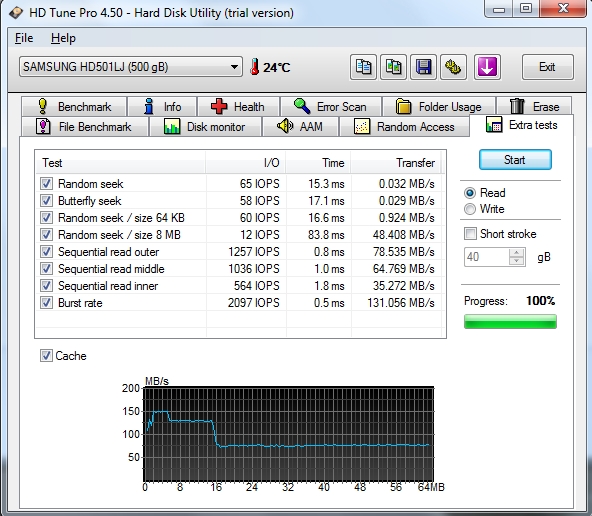
Task: Click the purple download arrow icon
Action: pyautogui.click(x=487, y=67)
